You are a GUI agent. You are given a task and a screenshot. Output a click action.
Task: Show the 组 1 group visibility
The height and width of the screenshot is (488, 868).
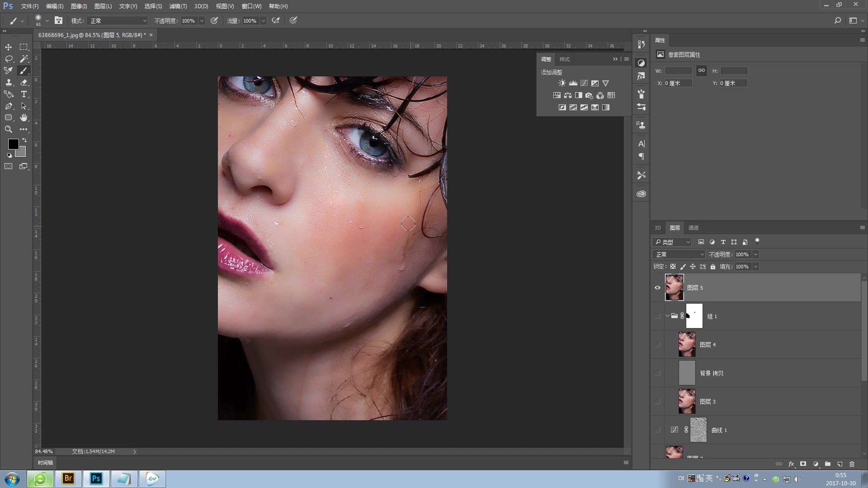click(657, 316)
